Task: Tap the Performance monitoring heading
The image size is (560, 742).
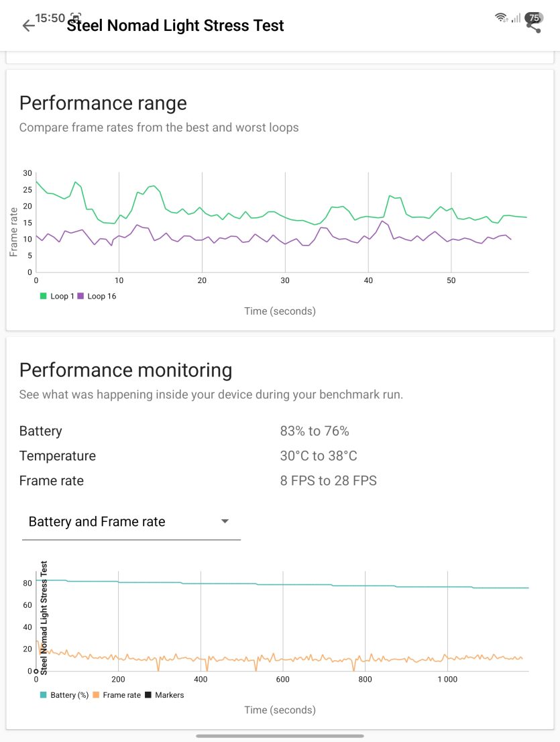Action: [126, 370]
